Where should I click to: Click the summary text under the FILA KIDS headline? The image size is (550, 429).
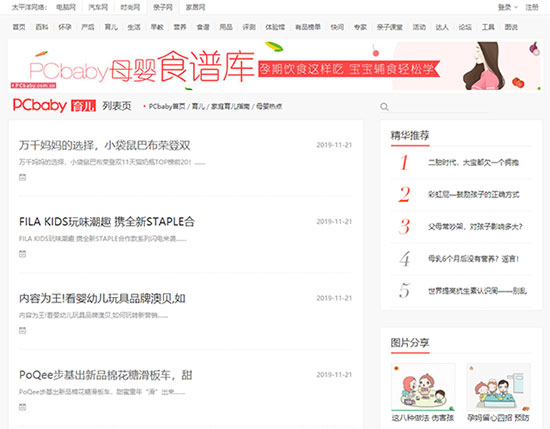[103, 239]
